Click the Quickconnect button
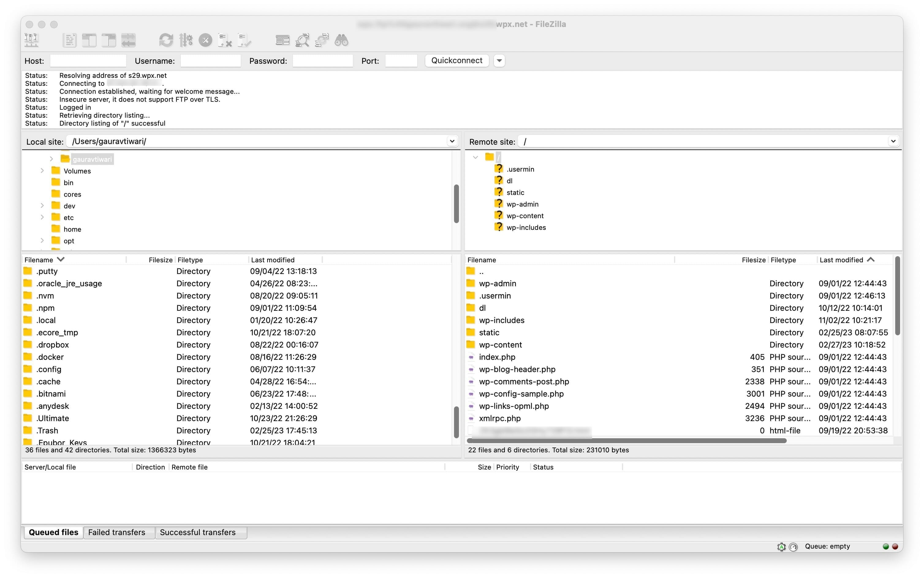This screenshot has width=924, height=578. [x=457, y=61]
